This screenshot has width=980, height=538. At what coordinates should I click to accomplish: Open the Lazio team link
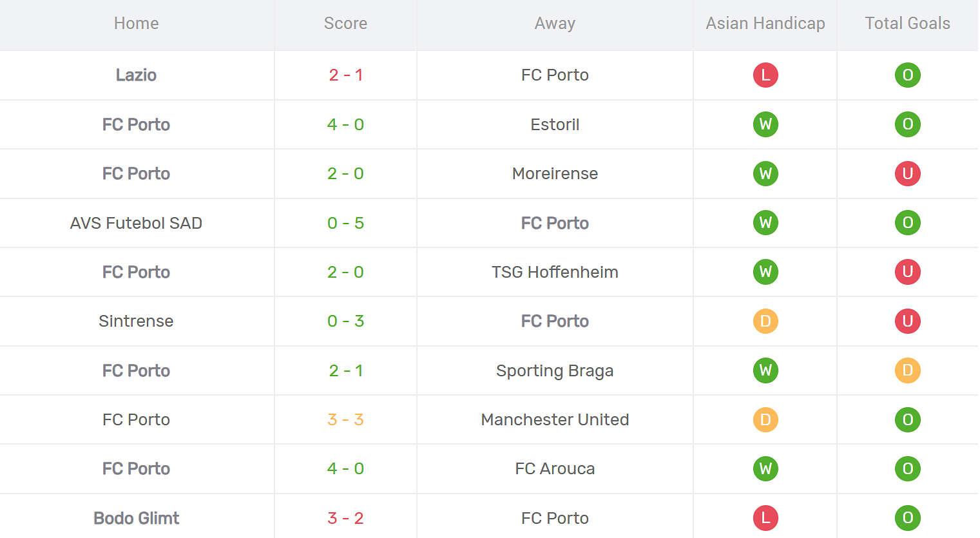(x=136, y=75)
